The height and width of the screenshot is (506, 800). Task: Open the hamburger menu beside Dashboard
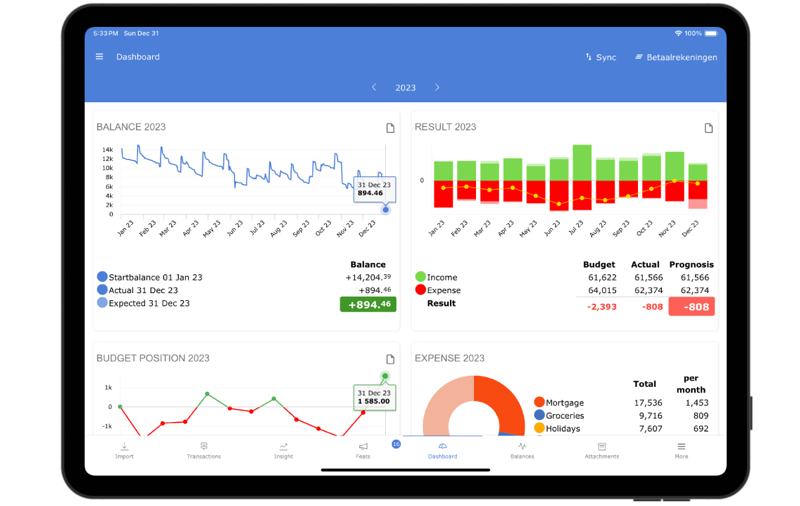point(99,57)
